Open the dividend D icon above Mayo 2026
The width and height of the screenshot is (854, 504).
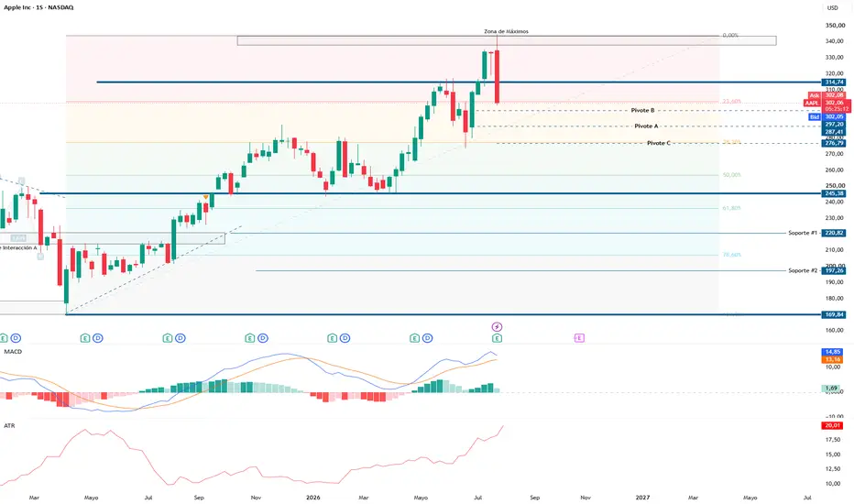point(428,338)
